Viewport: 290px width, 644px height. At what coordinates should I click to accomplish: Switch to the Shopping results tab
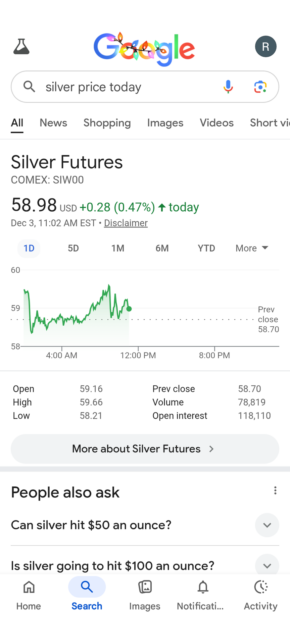tap(107, 123)
